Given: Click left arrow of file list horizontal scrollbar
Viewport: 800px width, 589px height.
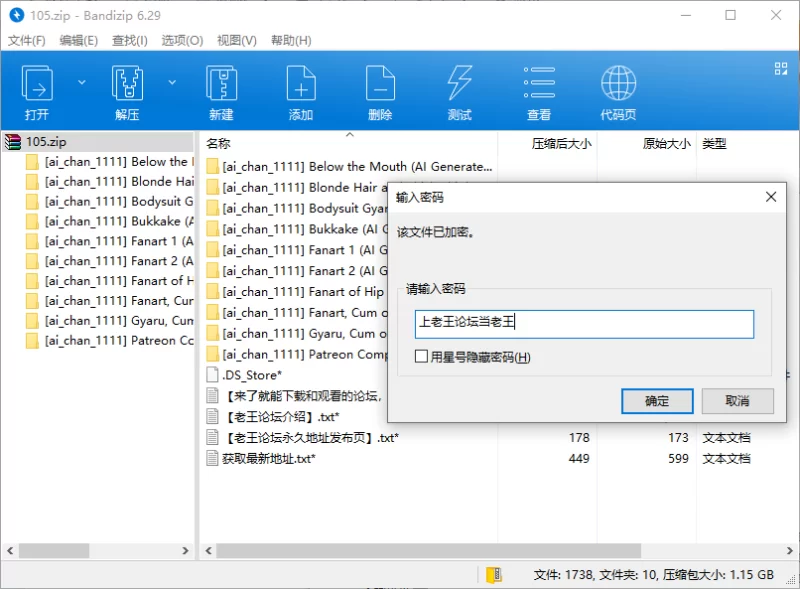Looking at the screenshot, I should coord(208,551).
